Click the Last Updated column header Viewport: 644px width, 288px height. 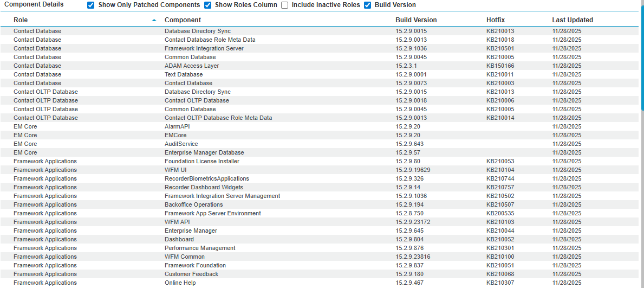point(572,20)
